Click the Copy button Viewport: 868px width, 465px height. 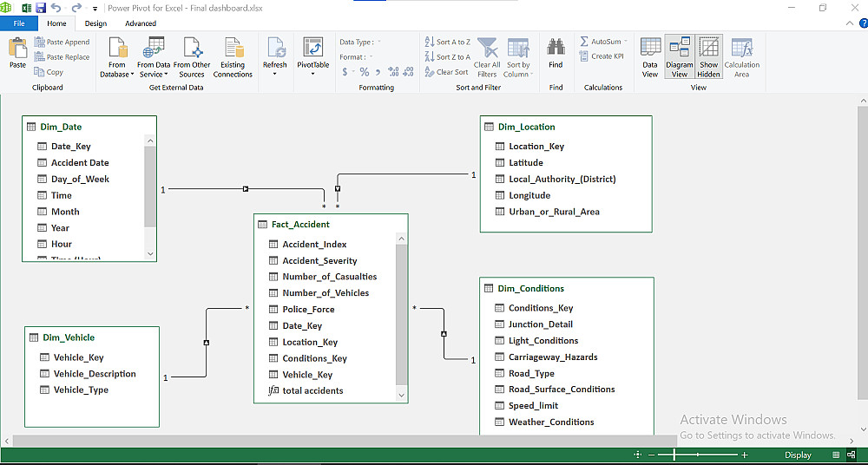pyautogui.click(x=49, y=72)
